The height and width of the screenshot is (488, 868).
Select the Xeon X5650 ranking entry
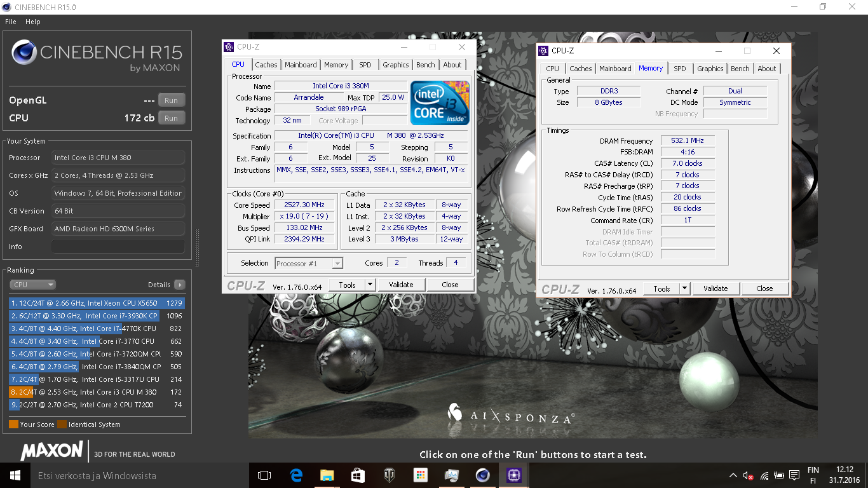click(97, 303)
